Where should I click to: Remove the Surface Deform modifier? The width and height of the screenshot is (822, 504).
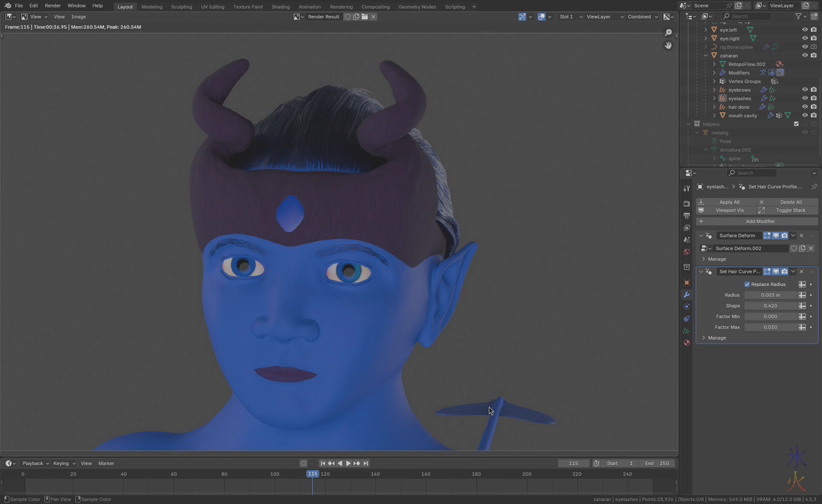[801, 236]
